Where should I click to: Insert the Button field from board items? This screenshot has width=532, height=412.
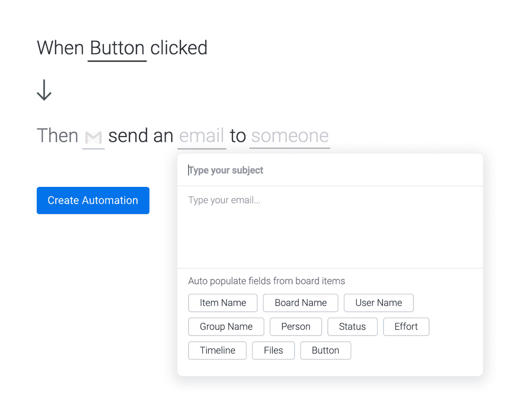tap(325, 350)
